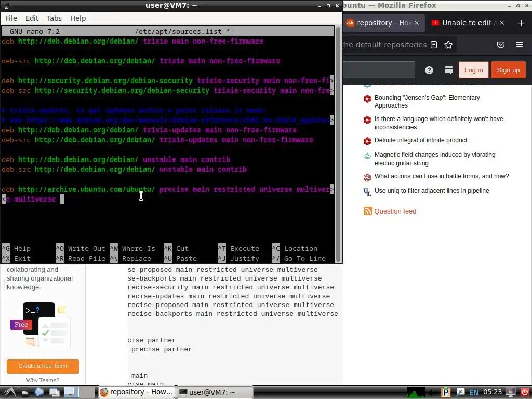This screenshot has height=399, width=532.
Task: Click the red power logout tray icon
Action: [525, 392]
